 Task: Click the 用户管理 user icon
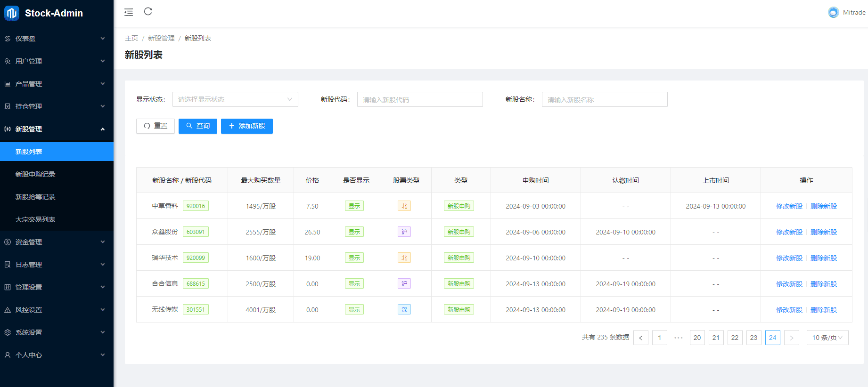[8, 61]
